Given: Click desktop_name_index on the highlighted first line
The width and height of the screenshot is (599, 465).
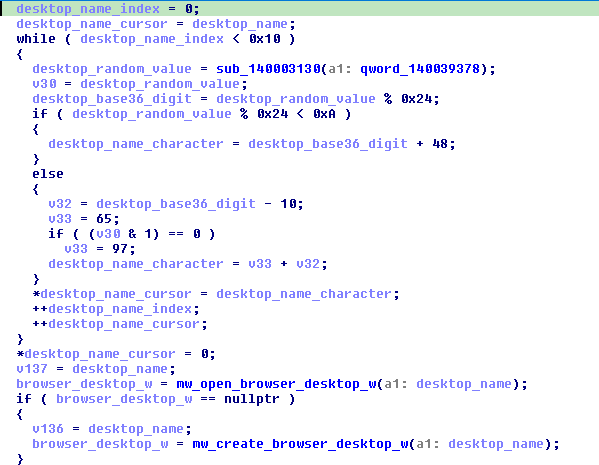Looking at the screenshot, I should (88, 9).
